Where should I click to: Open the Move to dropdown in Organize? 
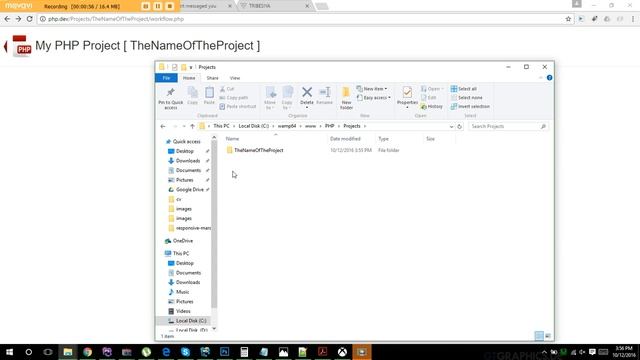coord(270,98)
